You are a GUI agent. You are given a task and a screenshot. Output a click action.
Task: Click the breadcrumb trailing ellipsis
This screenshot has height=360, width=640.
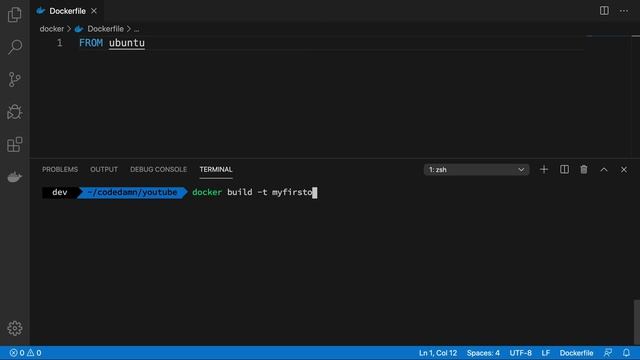point(136,29)
